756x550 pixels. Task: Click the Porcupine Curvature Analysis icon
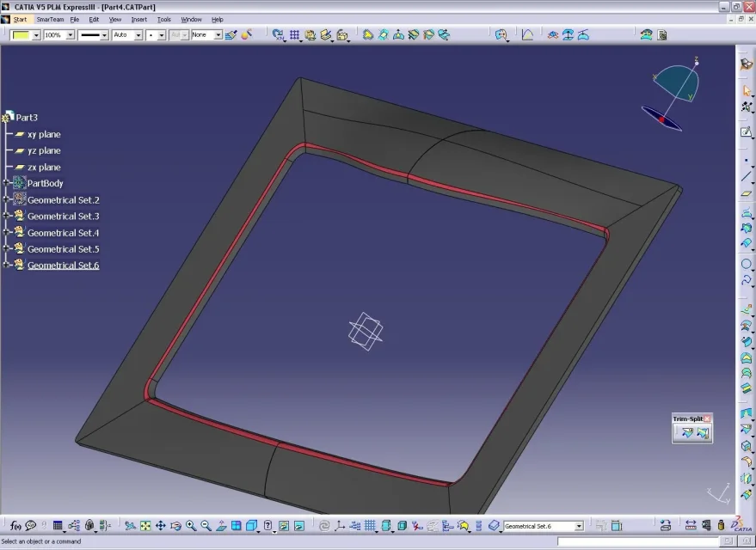[527, 34]
